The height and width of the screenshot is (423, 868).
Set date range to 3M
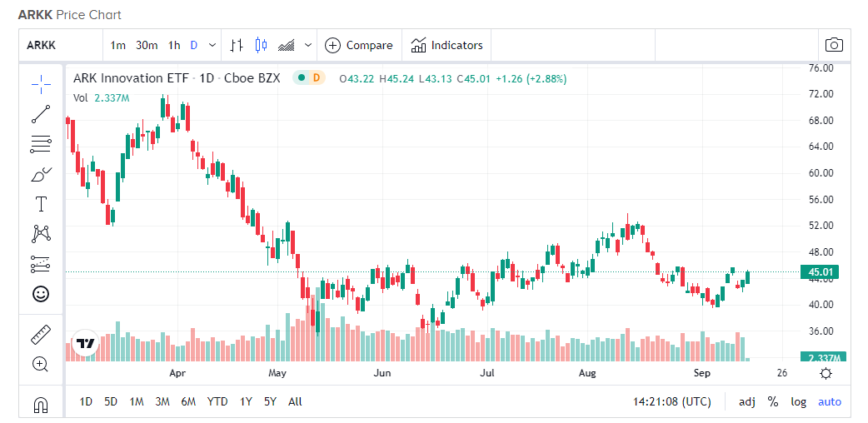(162, 402)
